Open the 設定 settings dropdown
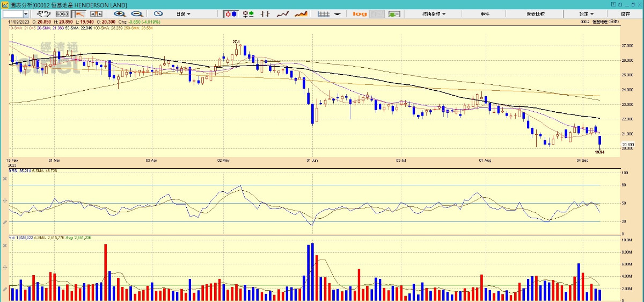This screenshot has width=644, height=302. [586, 14]
